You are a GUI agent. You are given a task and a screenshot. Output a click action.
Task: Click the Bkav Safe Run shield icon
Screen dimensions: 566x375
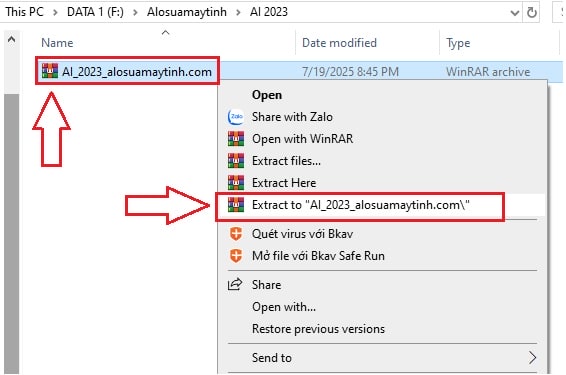[x=236, y=256]
